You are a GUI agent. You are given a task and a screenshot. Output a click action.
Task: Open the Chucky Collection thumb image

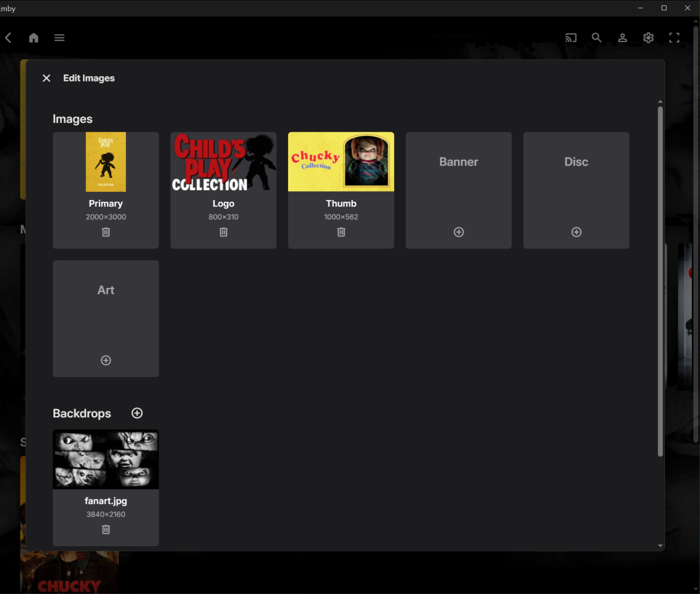[x=341, y=162]
